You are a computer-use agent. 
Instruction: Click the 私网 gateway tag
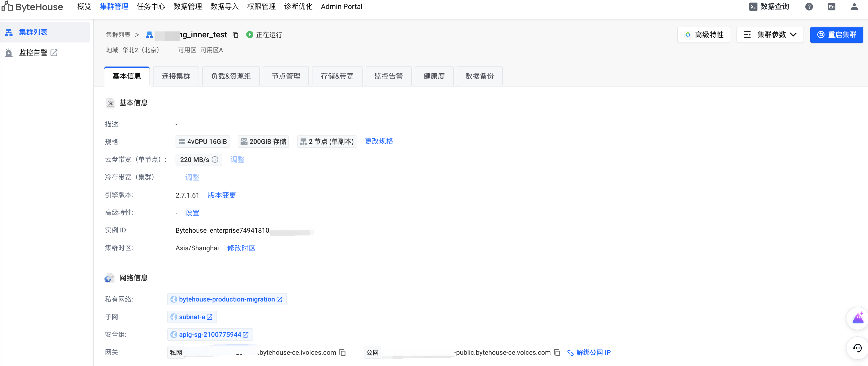click(x=176, y=352)
